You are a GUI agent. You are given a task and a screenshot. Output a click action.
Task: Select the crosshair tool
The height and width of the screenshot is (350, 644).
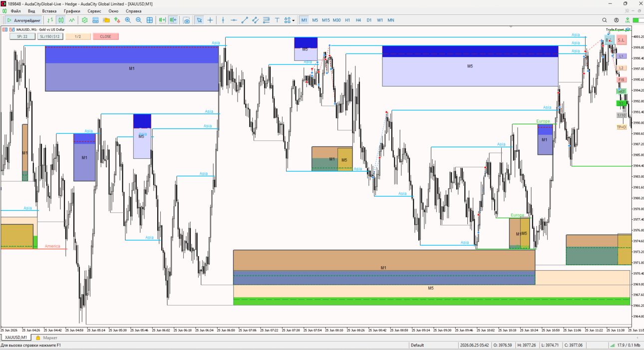[210, 20]
